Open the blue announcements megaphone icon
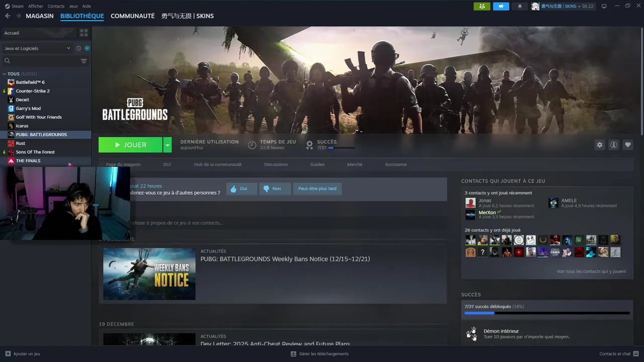This screenshot has width=644, height=362. (501, 6)
